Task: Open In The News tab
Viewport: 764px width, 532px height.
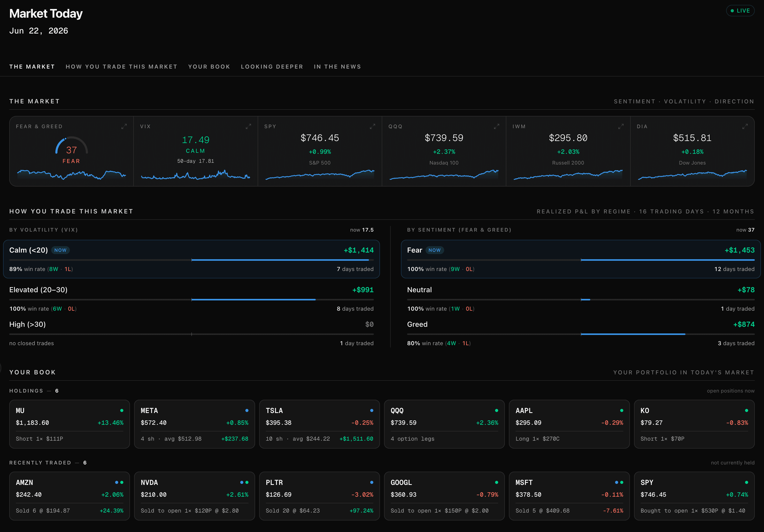Action: [x=337, y=67]
